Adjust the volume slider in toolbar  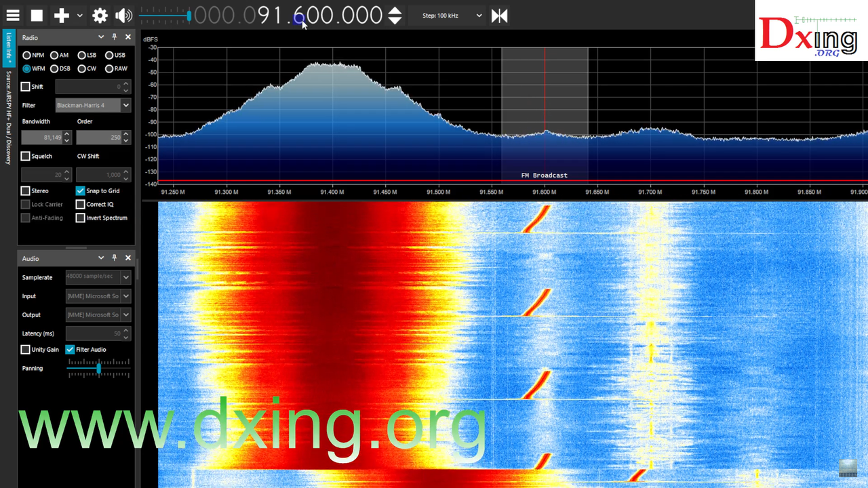165,15
